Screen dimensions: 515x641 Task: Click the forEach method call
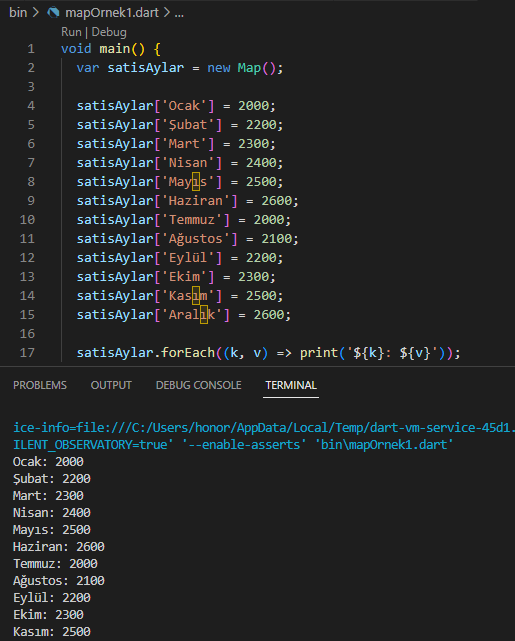[x=188, y=353]
